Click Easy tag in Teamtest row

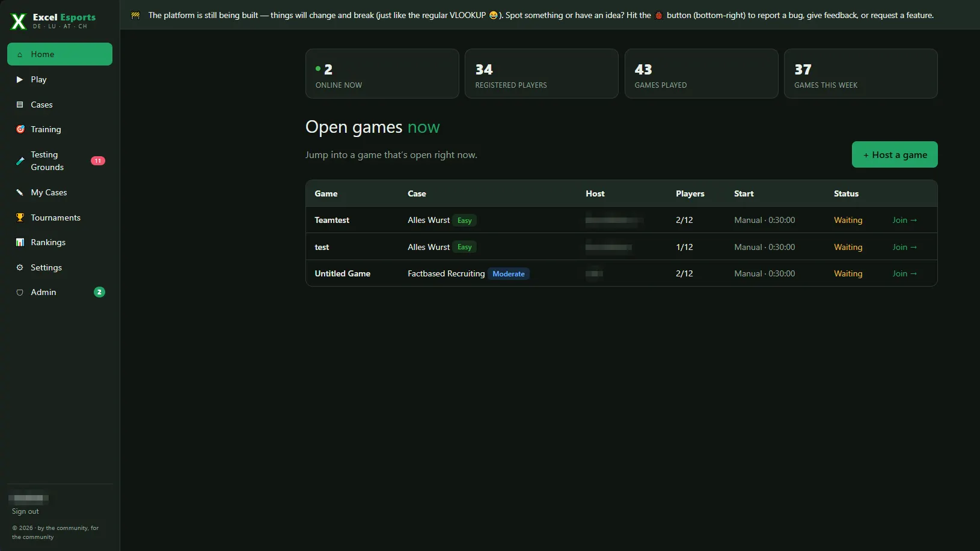click(x=464, y=221)
